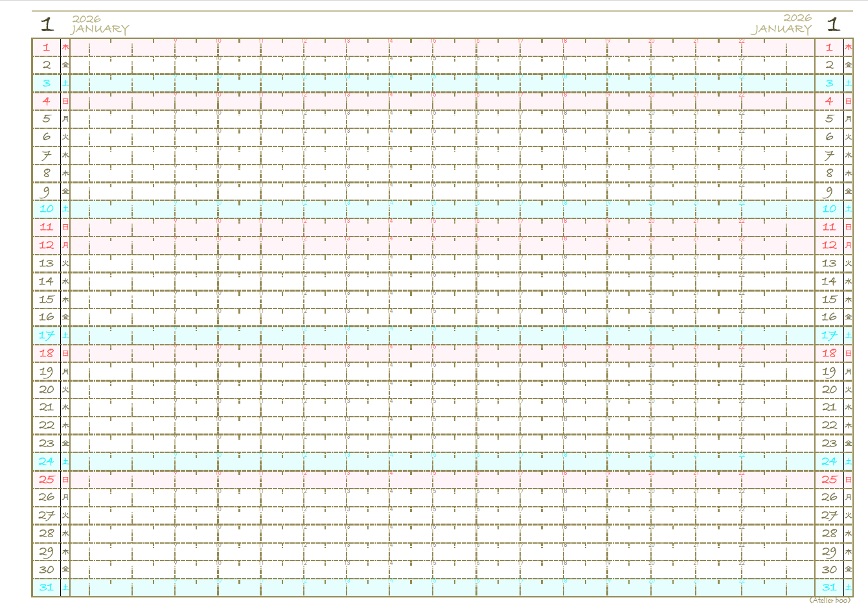Select date 17 in the right date column

(829, 335)
